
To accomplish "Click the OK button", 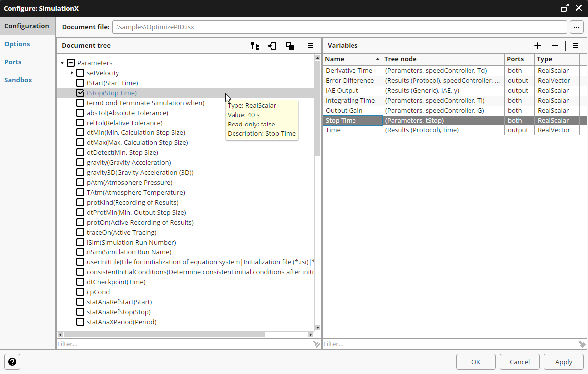I will coord(476,362).
